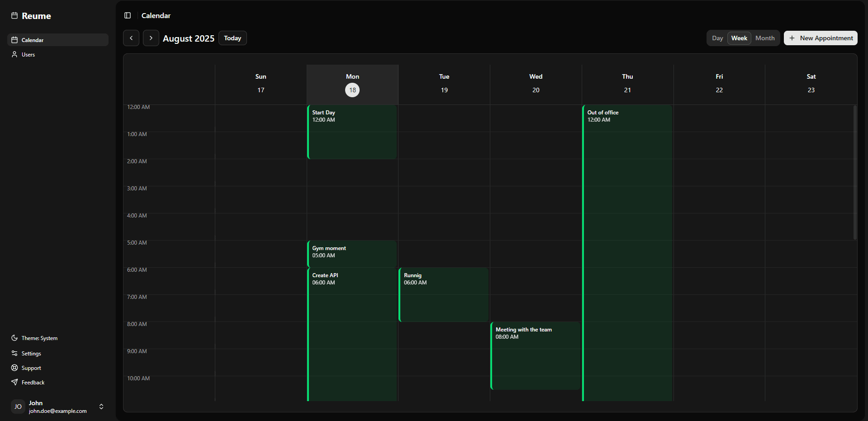Toggle Theme: System setting
868x421 pixels.
[x=39, y=338]
